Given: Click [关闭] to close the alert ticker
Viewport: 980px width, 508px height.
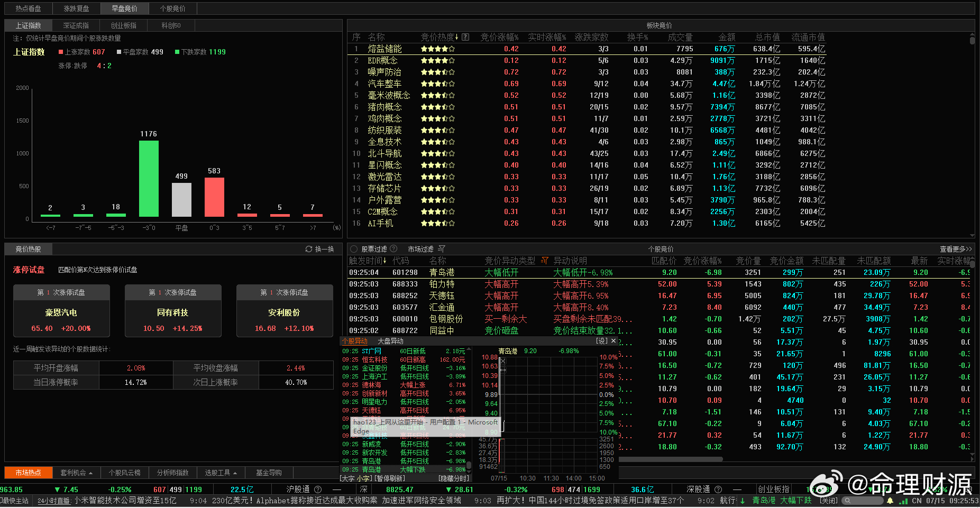Looking at the screenshot, I should coord(829,501).
